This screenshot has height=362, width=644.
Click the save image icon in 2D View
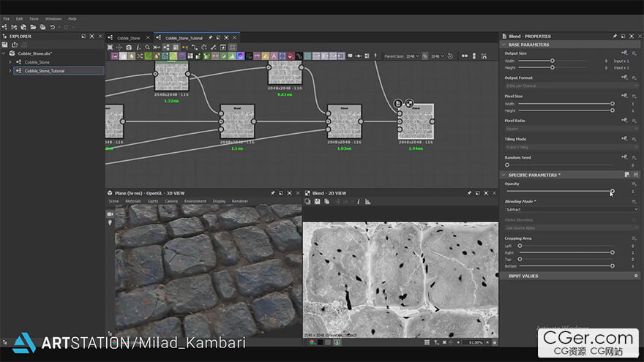pos(317,202)
